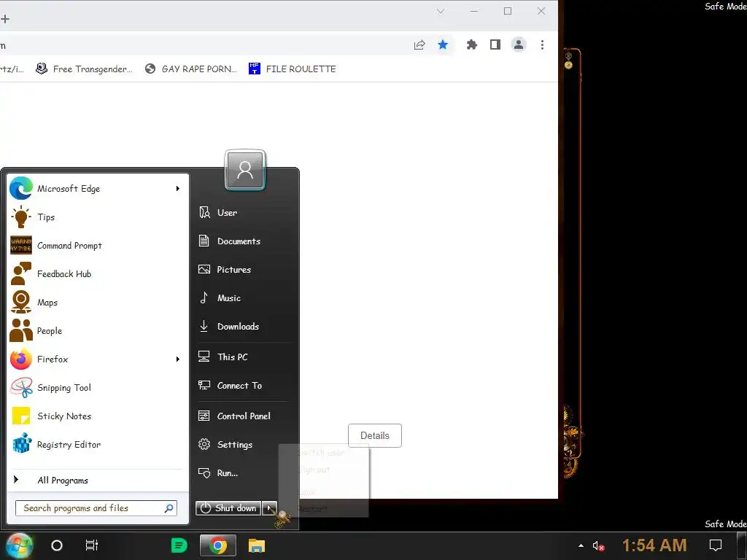Show hidden system tray icons
This screenshot has height=560, width=747.
click(581, 545)
